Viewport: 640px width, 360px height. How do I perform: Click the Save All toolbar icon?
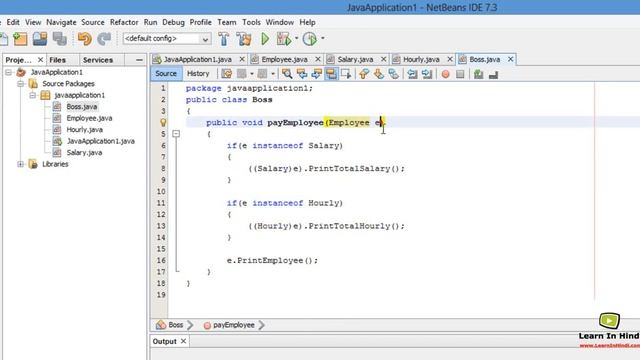click(60, 39)
